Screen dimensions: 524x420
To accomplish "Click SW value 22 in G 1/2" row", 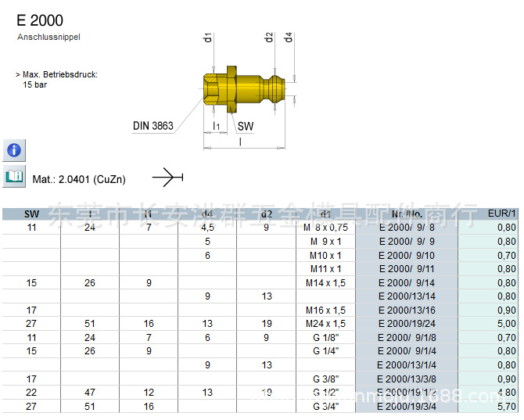I will pos(31,393).
